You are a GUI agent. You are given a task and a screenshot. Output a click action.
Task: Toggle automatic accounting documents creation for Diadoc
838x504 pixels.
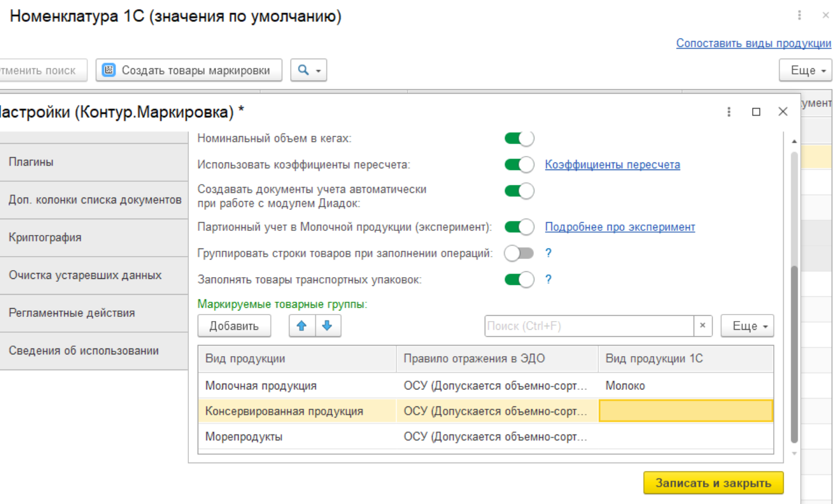[519, 191]
